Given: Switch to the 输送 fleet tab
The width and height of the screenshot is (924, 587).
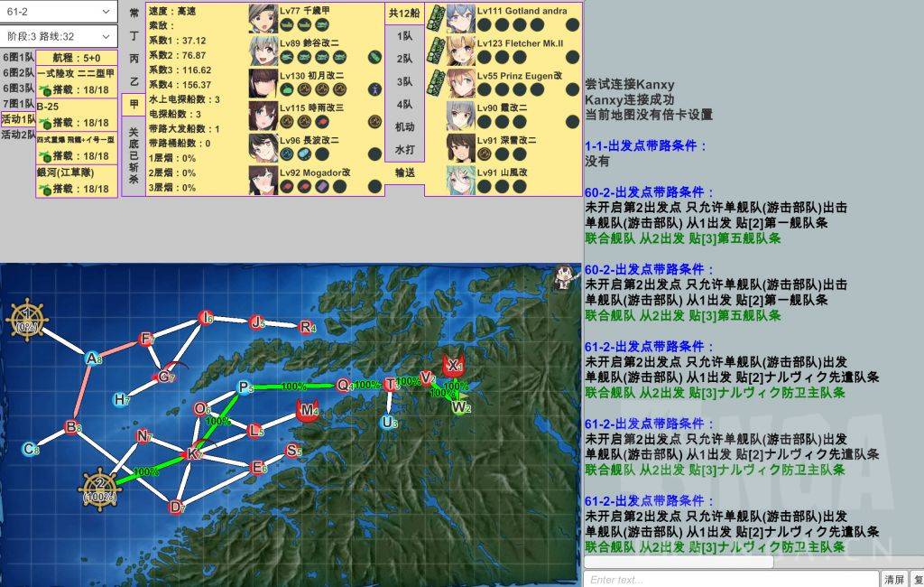Looking at the screenshot, I should [406, 172].
